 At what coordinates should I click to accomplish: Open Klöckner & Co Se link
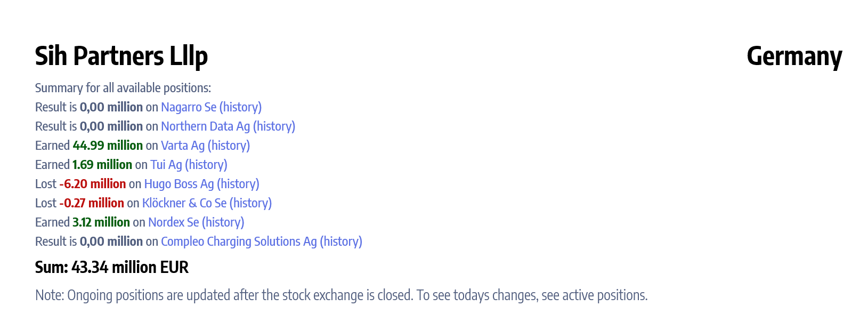(x=184, y=203)
